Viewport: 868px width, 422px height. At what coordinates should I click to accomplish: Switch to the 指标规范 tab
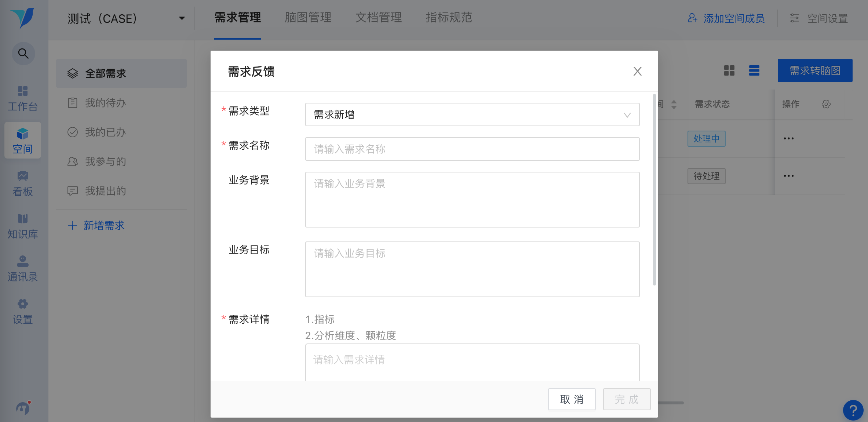(449, 18)
